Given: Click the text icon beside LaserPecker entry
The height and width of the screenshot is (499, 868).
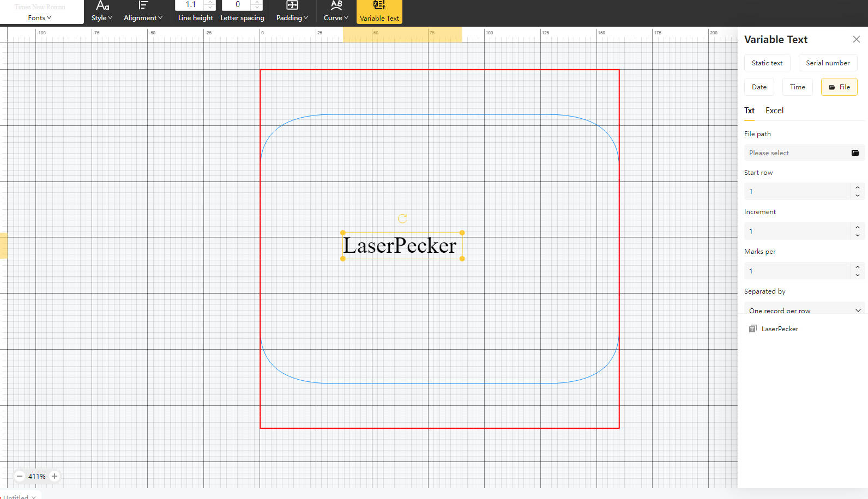Looking at the screenshot, I should pos(752,328).
